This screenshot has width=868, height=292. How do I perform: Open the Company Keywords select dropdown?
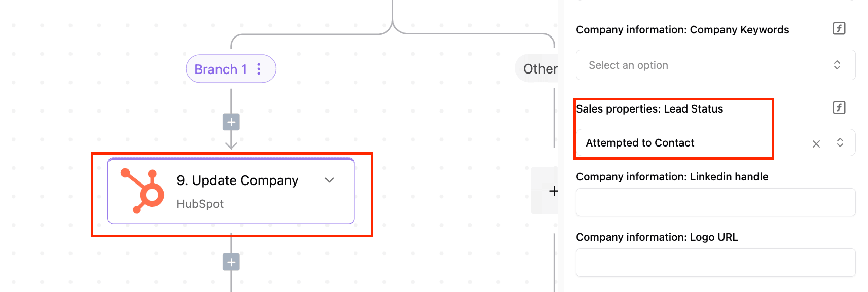click(x=715, y=65)
